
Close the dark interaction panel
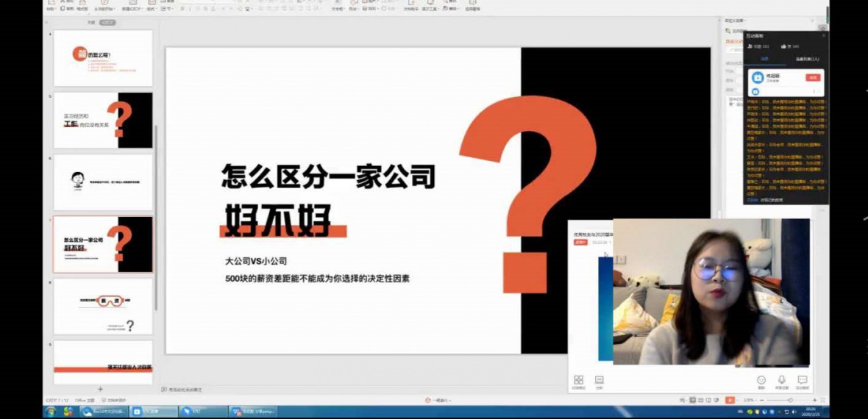(823, 35)
